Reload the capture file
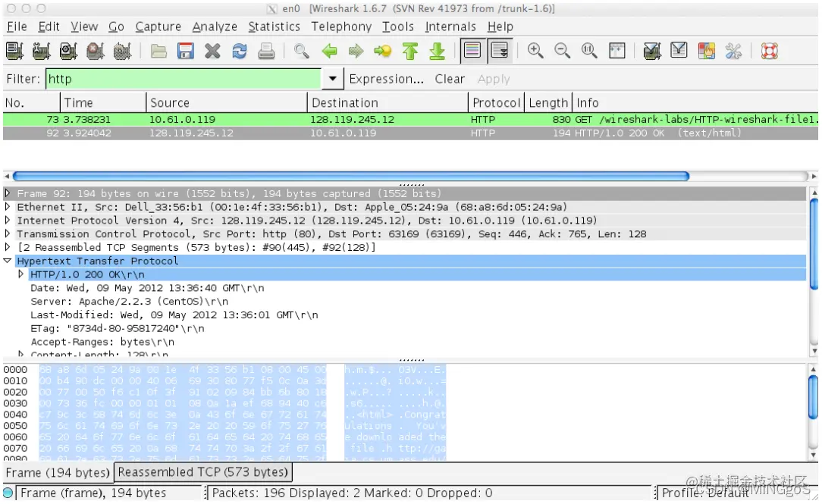822x504 pixels. [240, 51]
